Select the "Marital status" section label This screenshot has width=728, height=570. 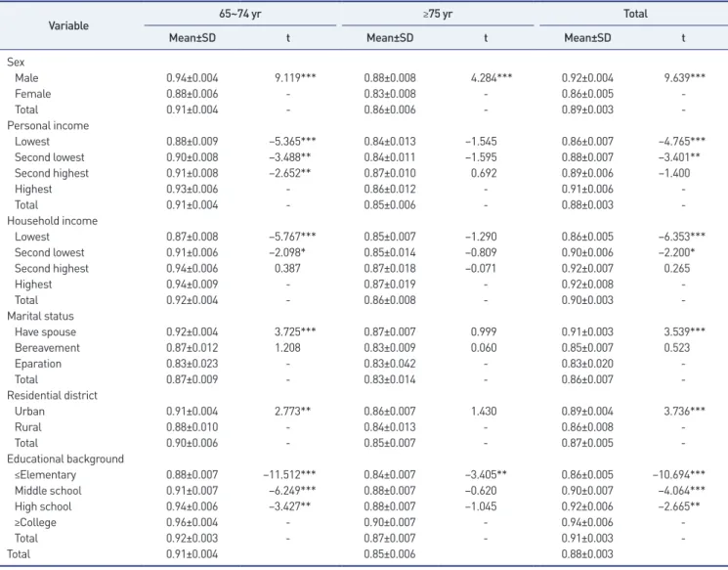click(x=40, y=316)
